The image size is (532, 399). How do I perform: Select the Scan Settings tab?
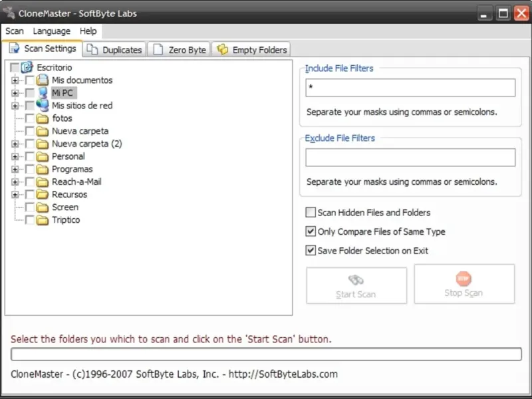click(x=43, y=49)
